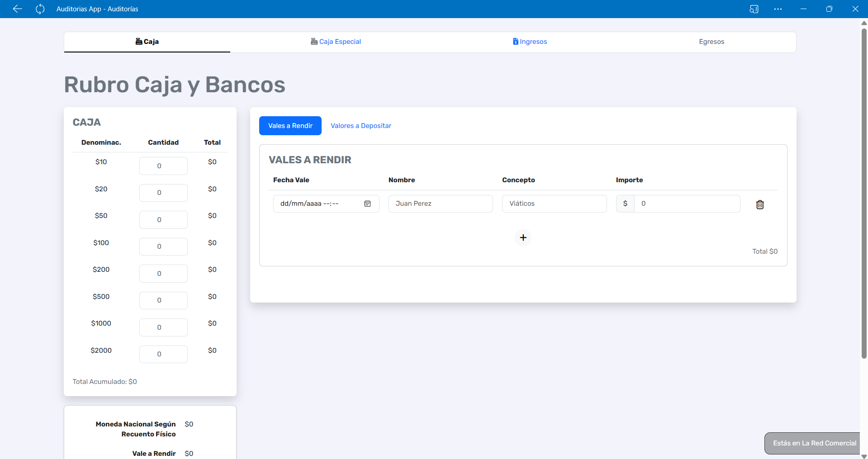Screen dimensions: 868x459
Task: Delete the vale row with trash icon
Action: [x=759, y=204]
